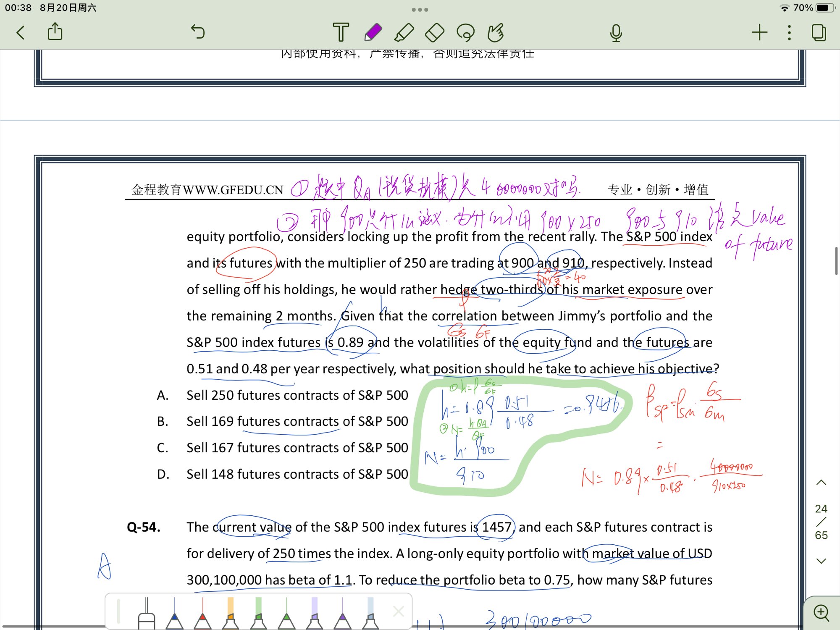
Task: Activate the hand-drawn shape tool
Action: tap(496, 32)
